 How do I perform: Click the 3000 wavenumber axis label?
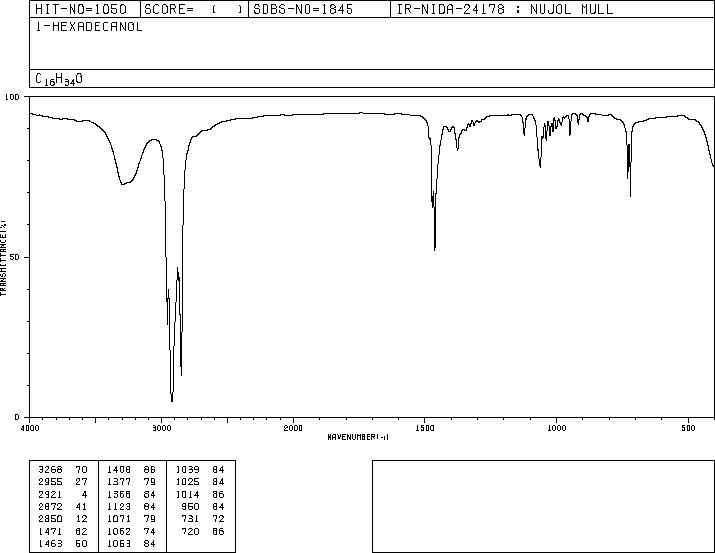[161, 428]
